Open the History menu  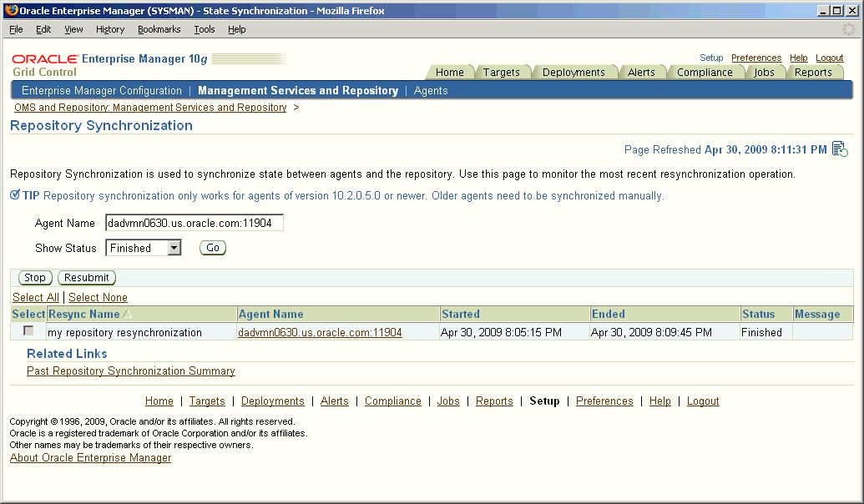[110, 29]
